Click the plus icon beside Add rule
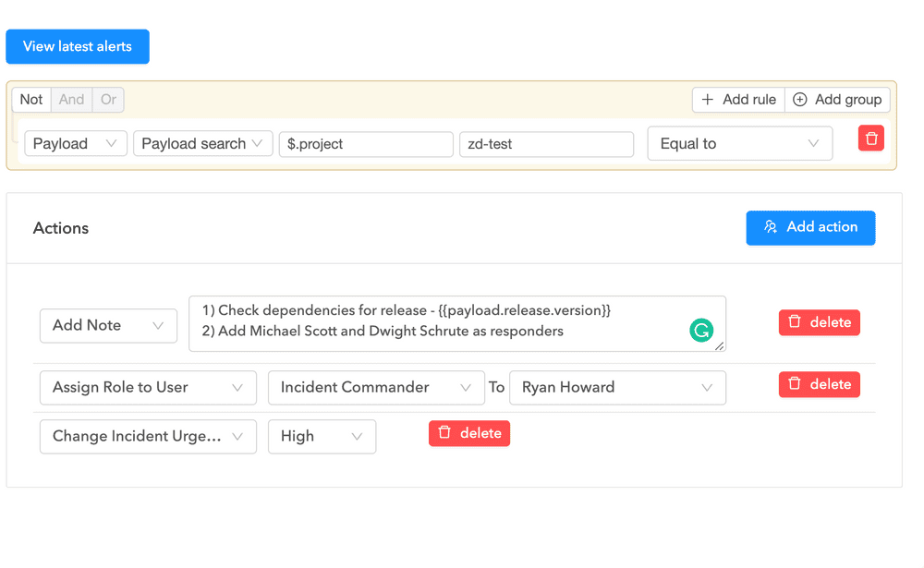Screen dimensions: 924x568 (x=706, y=99)
